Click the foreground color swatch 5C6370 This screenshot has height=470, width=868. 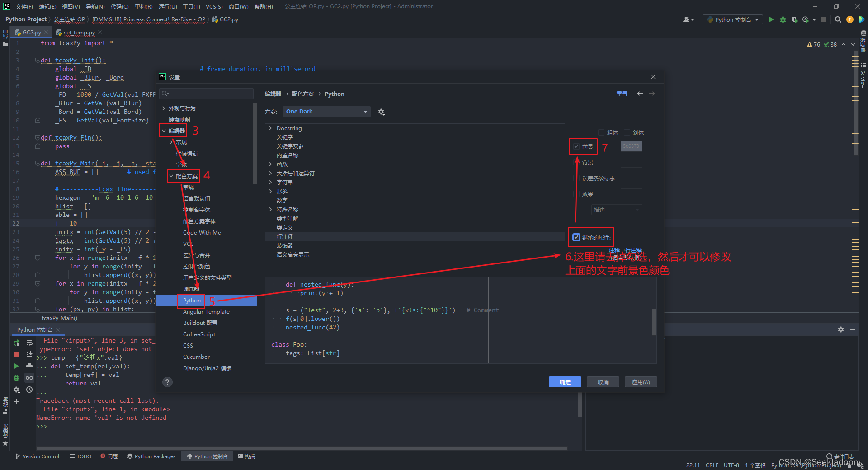(x=631, y=146)
